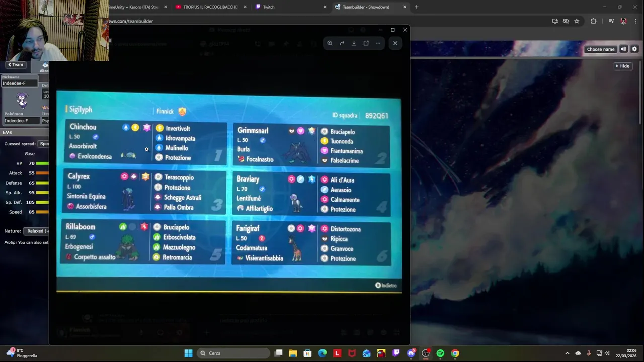Open the Windows Start menu
Screen dimensions: 644x362
tap(188, 353)
